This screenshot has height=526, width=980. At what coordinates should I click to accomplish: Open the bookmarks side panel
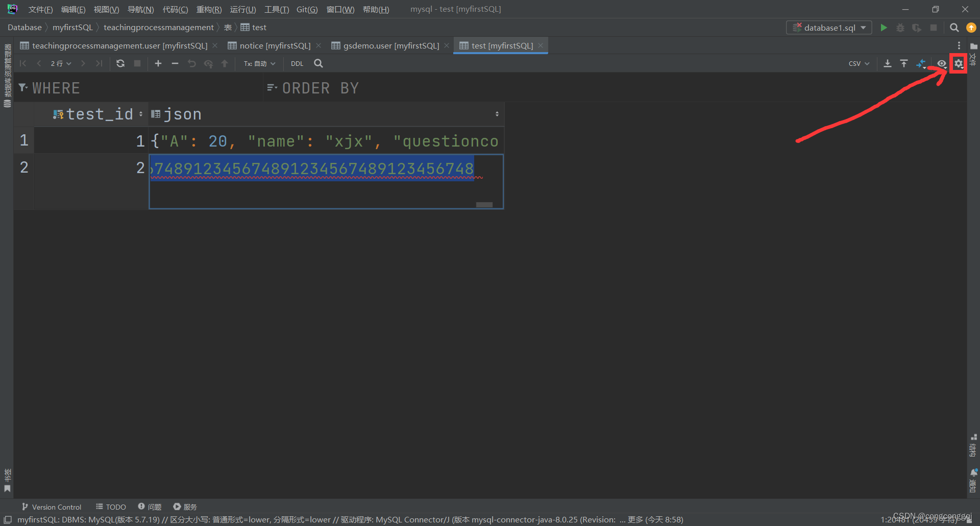pyautogui.click(x=7, y=480)
